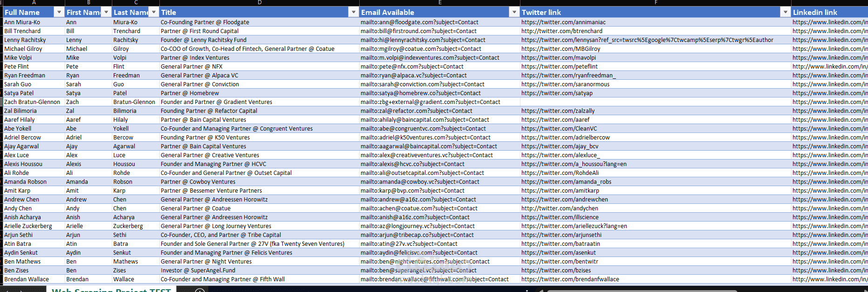Open the twitter.com/zalzally link
Viewport: 868px width, 292px height.
[558, 111]
